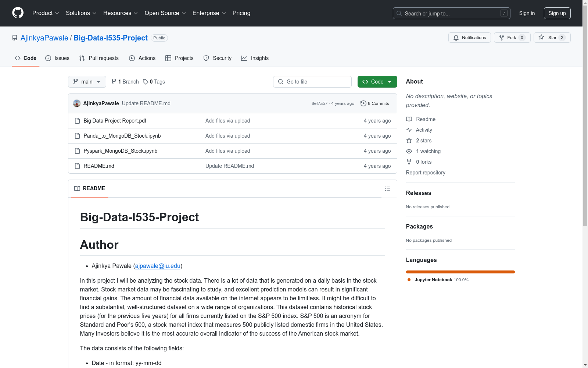View the 8 Commits history

[375, 103]
